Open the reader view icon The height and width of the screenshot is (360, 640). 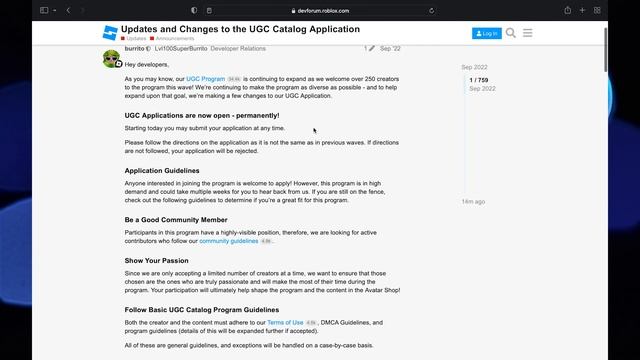209,11
